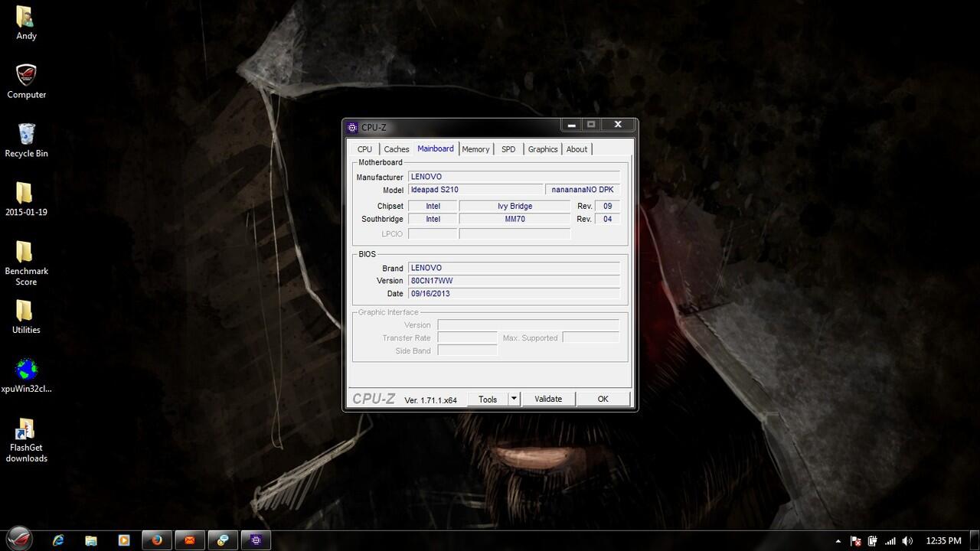Open the Computer desktop icon
This screenshot has width=980, height=551.
click(x=26, y=82)
